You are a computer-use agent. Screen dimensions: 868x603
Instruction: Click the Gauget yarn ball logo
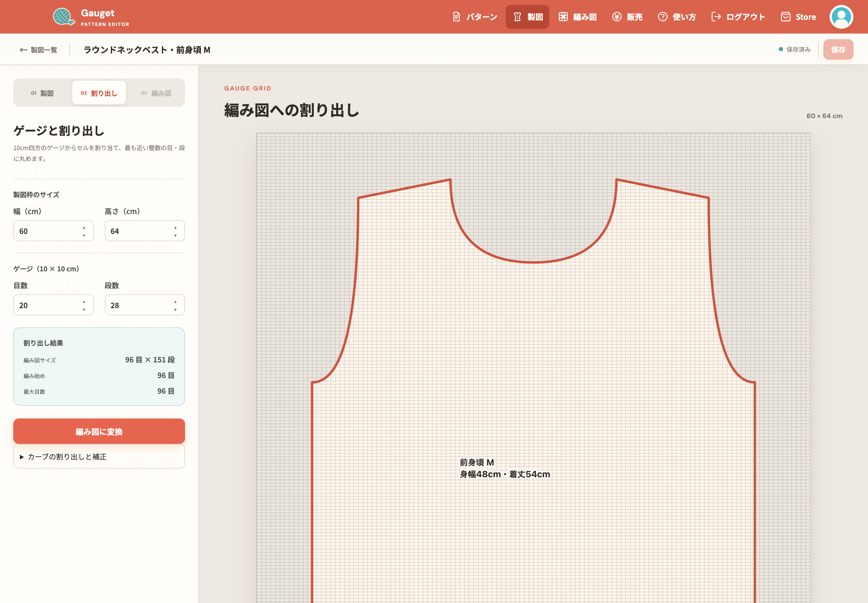coord(64,17)
